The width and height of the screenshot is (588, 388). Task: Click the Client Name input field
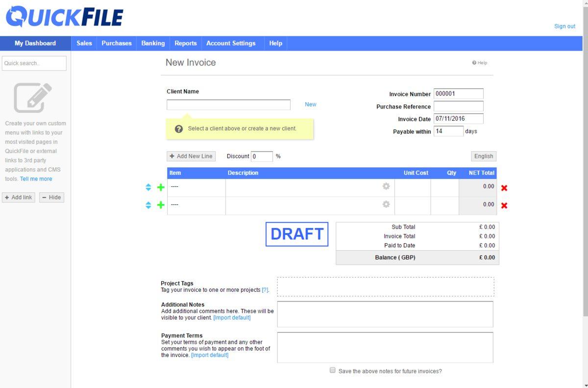coord(228,105)
